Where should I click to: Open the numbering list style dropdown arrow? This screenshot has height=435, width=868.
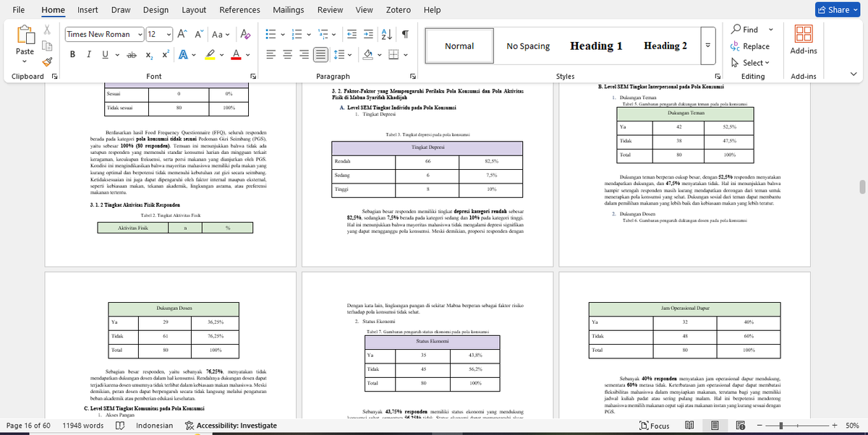coord(310,34)
